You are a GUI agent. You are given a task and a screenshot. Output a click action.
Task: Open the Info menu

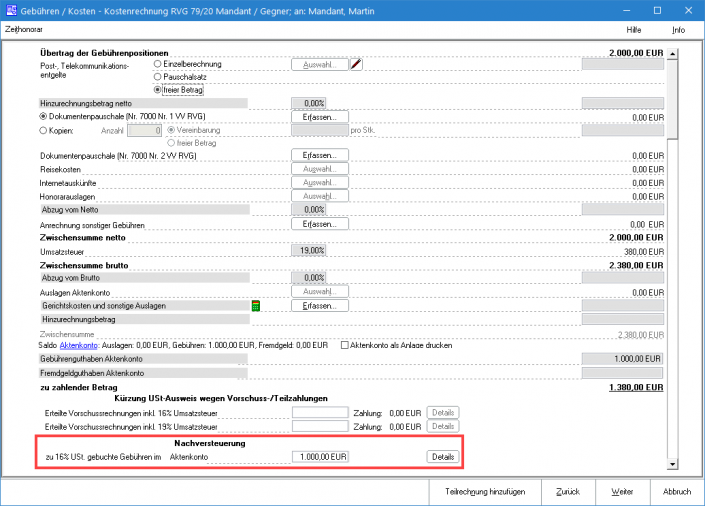679,30
